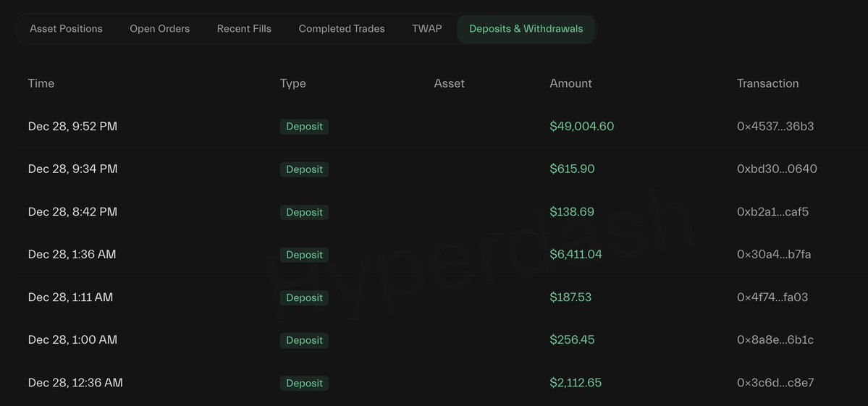Open the TWAP tab
The image size is (868, 406).
click(x=426, y=29)
